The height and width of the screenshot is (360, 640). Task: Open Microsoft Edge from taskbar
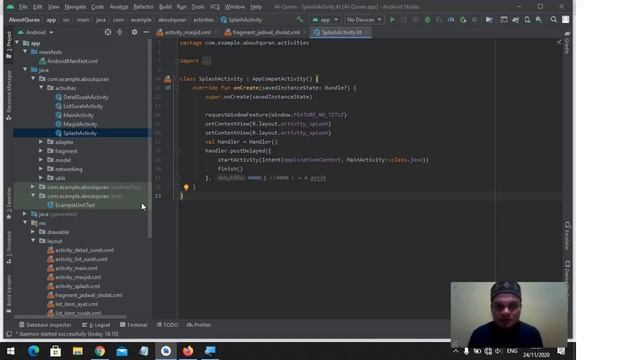tap(33, 351)
